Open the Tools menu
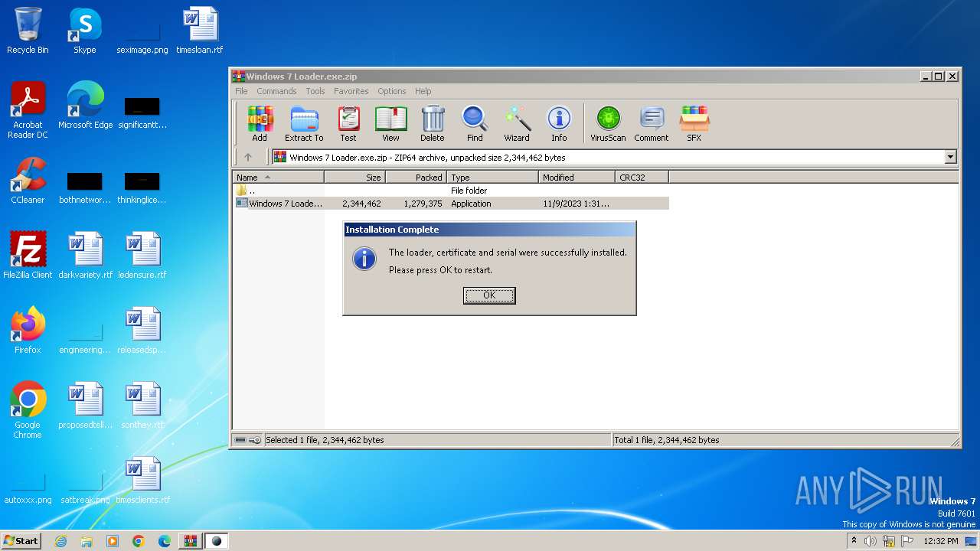Viewport: 980px width, 551px height. pos(315,91)
